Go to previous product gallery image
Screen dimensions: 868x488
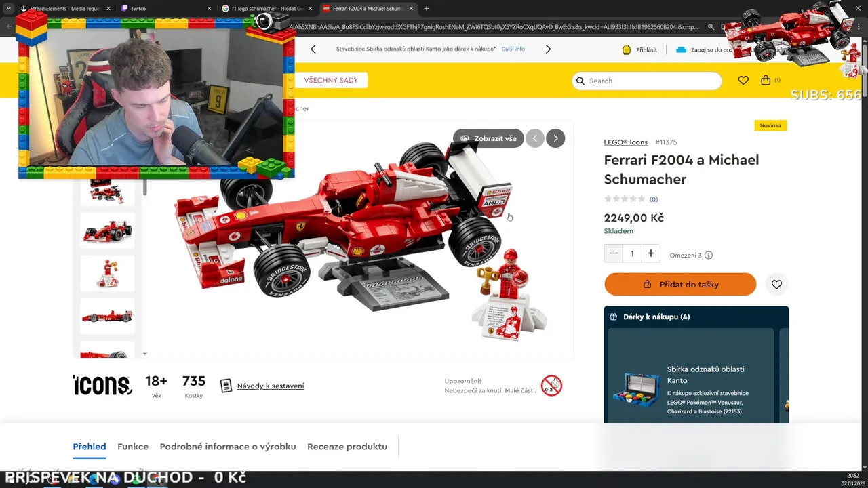point(535,138)
